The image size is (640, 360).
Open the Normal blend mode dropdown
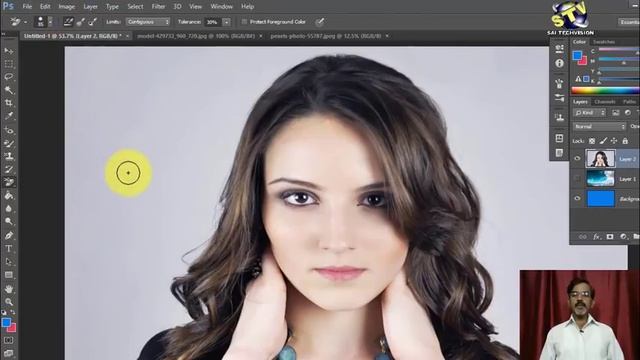point(599,127)
